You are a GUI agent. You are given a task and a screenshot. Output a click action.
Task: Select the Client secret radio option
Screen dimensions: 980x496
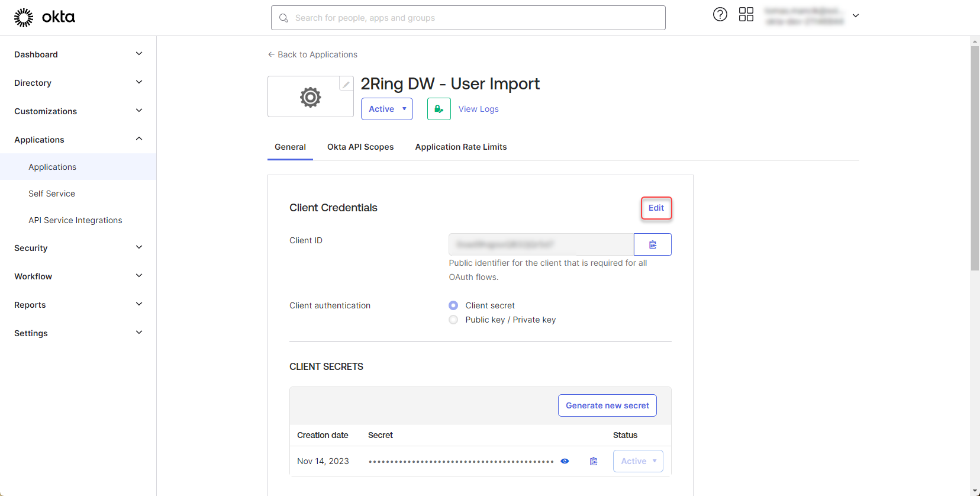[x=453, y=305]
